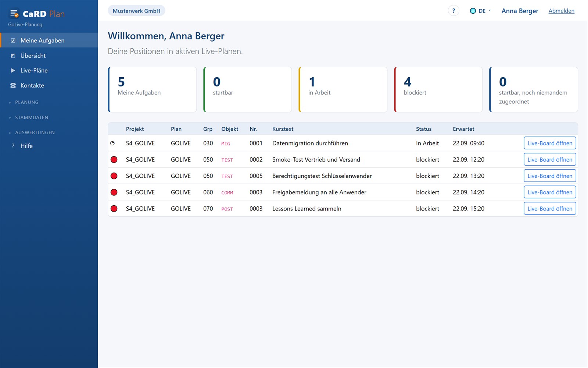This screenshot has width=588, height=368.
Task: Click the red blocked dot for Berechtigungstest row
Action: [x=114, y=176]
